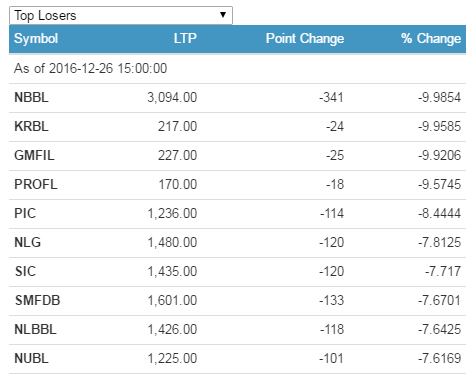Screen dimensions: 472x381
Task: Select the PIC symbol
Action: pos(25,213)
